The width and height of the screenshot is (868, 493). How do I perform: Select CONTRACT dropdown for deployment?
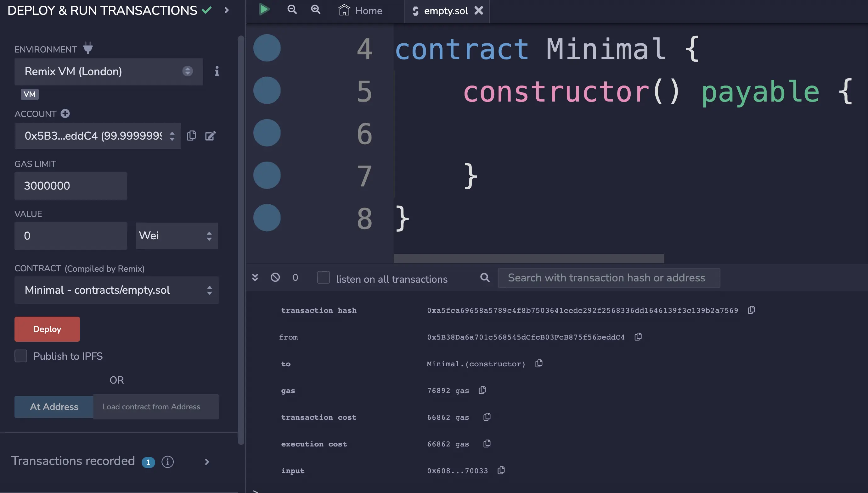116,290
